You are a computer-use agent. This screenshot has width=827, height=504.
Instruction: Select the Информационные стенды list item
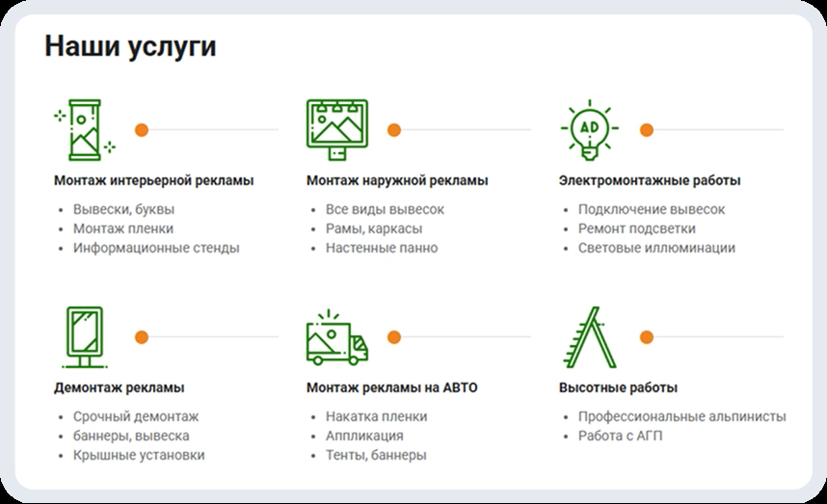(156, 248)
